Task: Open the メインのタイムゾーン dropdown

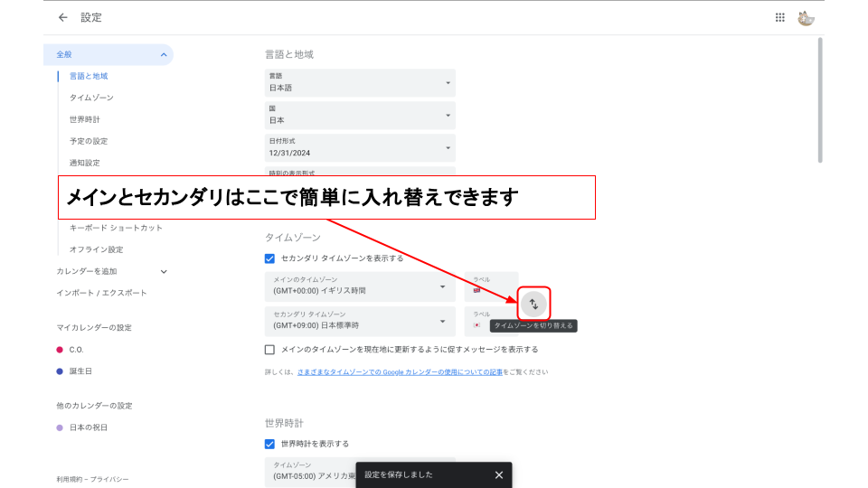Action: click(x=360, y=286)
